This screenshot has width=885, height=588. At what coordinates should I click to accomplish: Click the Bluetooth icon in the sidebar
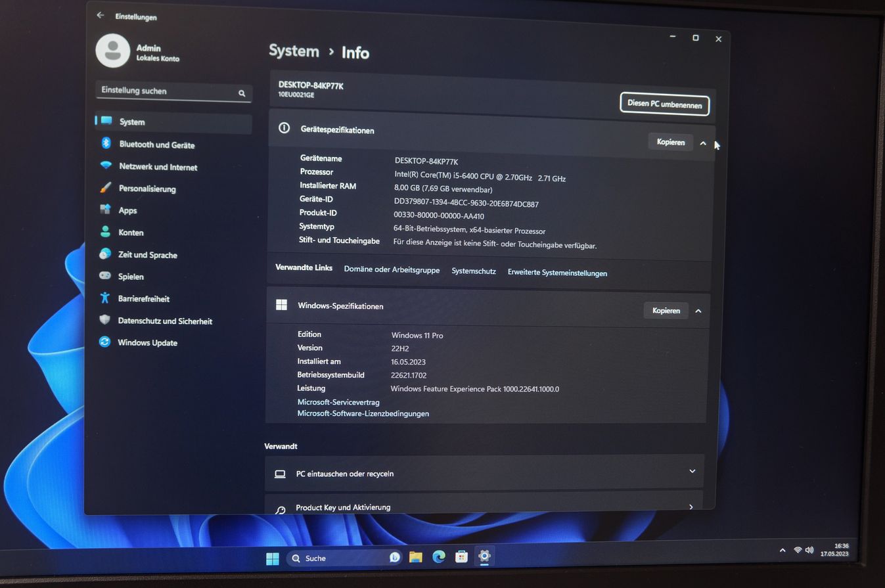click(x=106, y=143)
